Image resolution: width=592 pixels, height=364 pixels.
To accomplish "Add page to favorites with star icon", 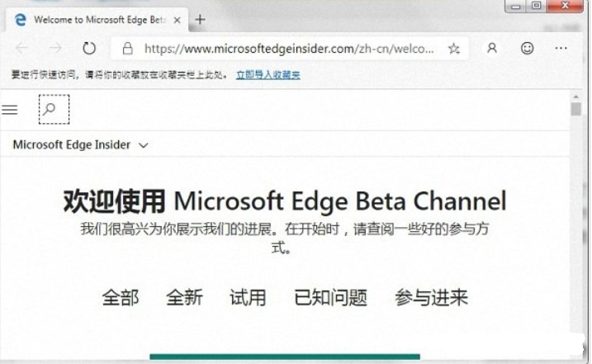I will (454, 49).
